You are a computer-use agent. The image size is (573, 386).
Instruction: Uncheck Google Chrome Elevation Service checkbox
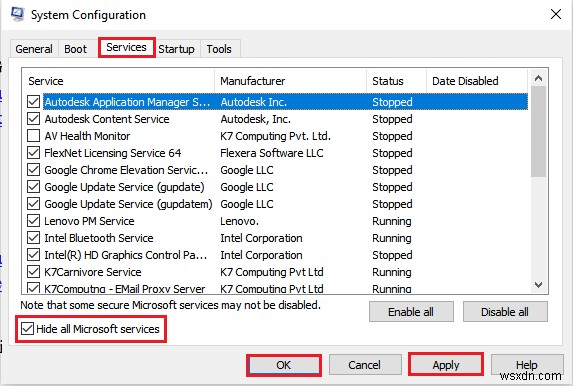34,170
